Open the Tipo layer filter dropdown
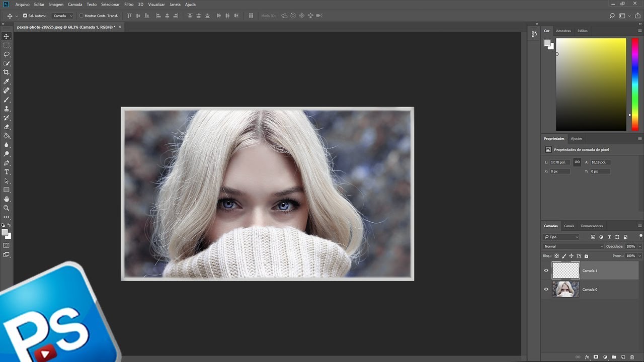 pyautogui.click(x=561, y=237)
